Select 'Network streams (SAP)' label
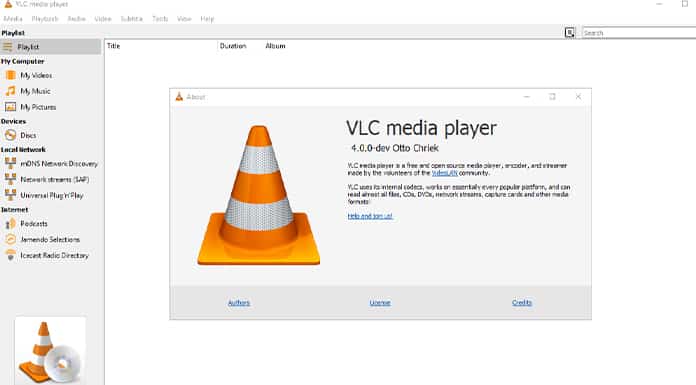 [x=55, y=179]
